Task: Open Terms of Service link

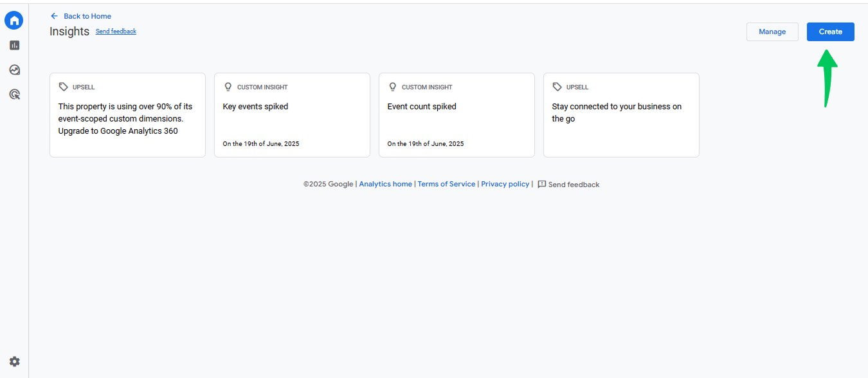Action: (446, 184)
